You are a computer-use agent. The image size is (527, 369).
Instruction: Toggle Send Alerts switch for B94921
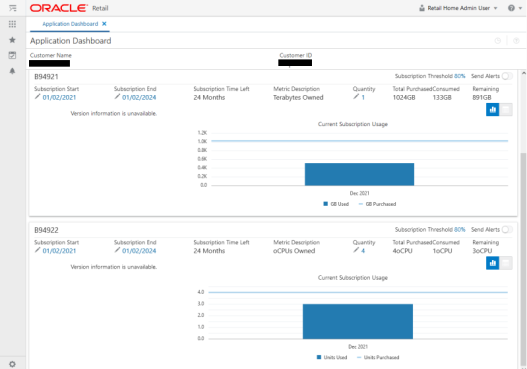tap(507, 76)
